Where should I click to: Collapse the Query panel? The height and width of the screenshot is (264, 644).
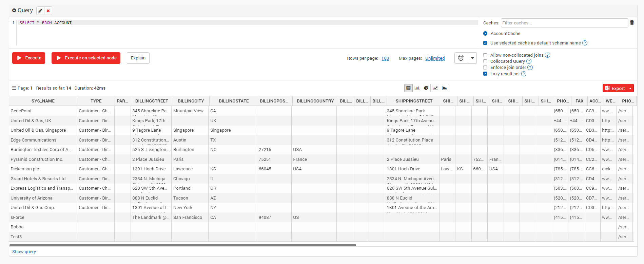click(x=14, y=11)
